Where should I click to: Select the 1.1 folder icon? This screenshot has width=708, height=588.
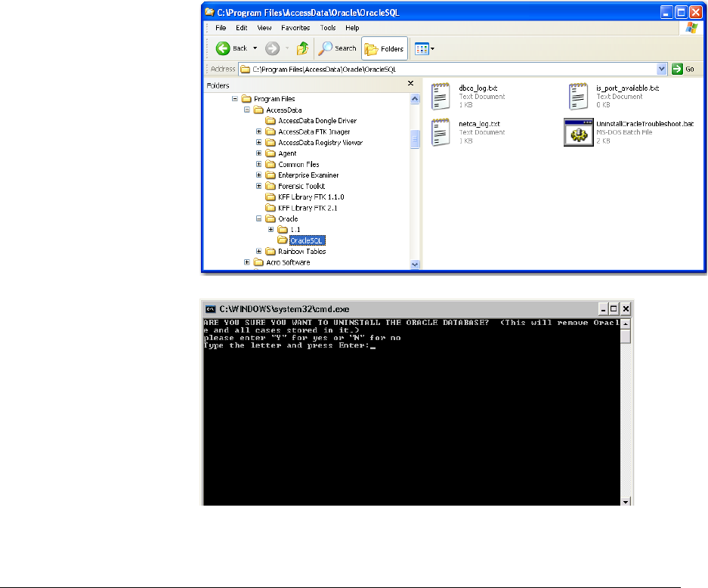283,230
